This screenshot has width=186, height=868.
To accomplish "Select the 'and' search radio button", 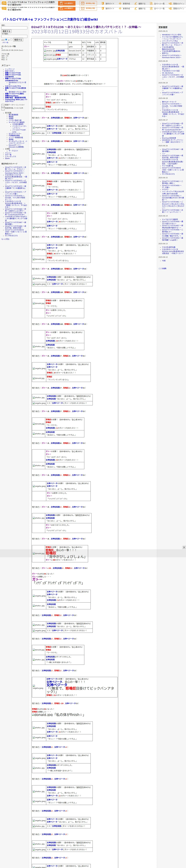I will click(x=6, y=39).
